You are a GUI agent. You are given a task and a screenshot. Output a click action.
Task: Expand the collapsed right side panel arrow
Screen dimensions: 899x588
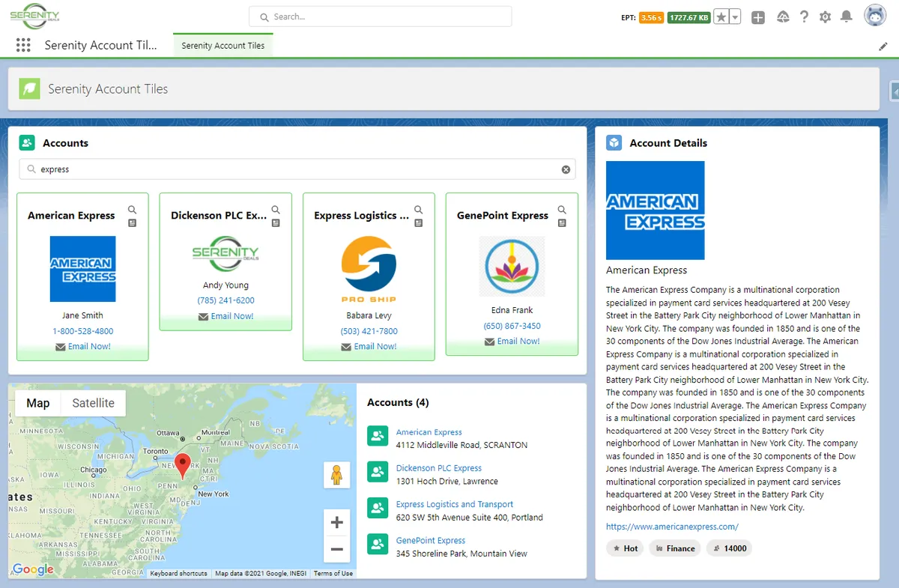(x=895, y=91)
